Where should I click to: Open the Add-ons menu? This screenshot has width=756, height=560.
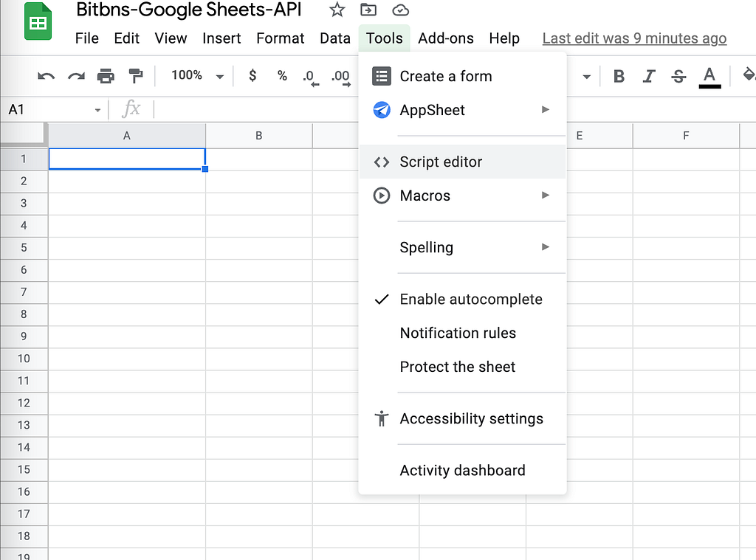point(446,38)
